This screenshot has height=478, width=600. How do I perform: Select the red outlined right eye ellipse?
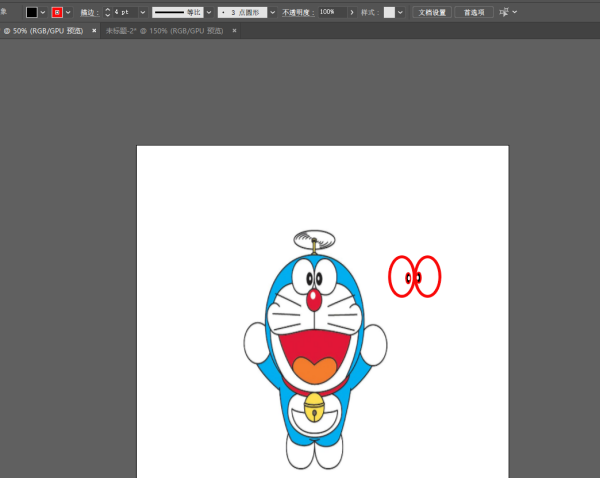pyautogui.click(x=427, y=276)
